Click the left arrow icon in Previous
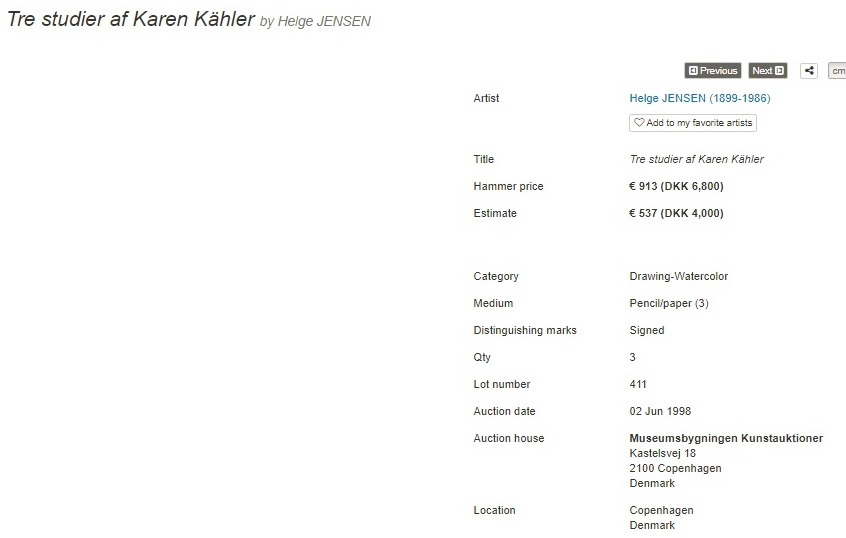The width and height of the screenshot is (846, 538). [x=693, y=71]
